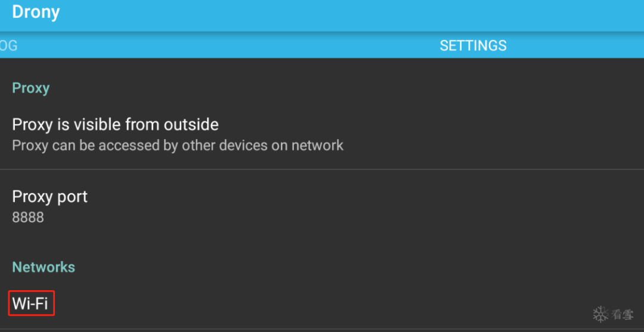Image resolution: width=644 pixels, height=332 pixels.
Task: Switch to the SETTINGS tab
Action: click(473, 45)
